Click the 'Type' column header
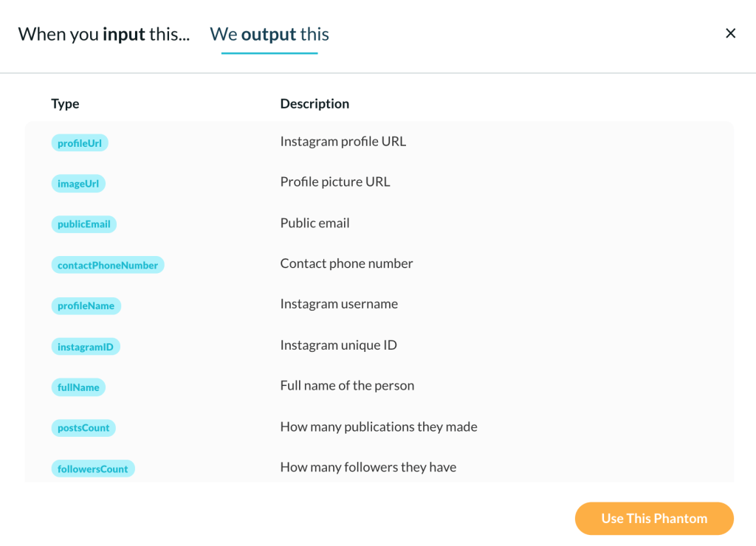This screenshot has height=546, width=756. 65,104
